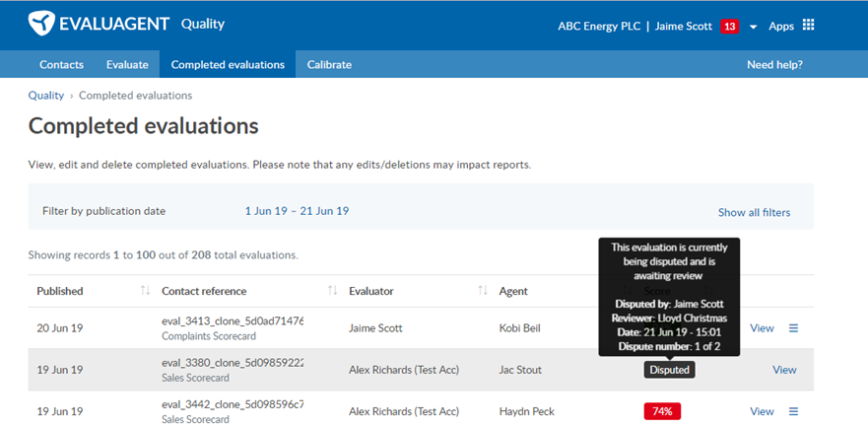Click agent name Jac Stout
The width and height of the screenshot is (868, 427).
pyautogui.click(x=520, y=370)
